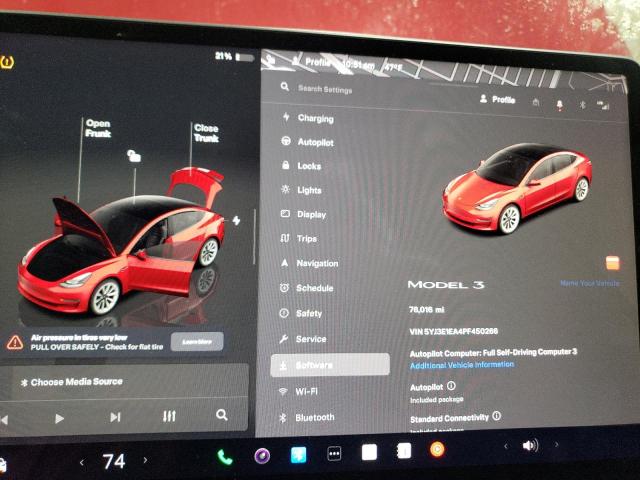Open the purple camera app icon

coord(262,456)
